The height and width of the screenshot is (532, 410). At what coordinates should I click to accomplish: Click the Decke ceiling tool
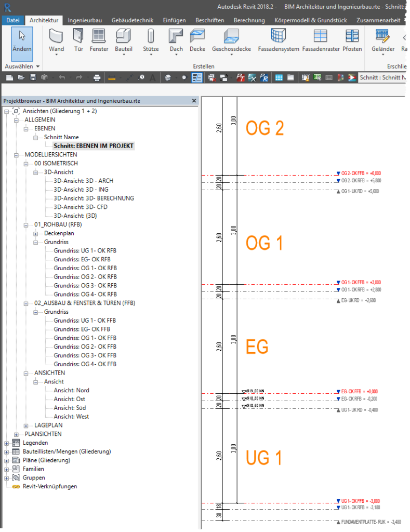point(197,41)
